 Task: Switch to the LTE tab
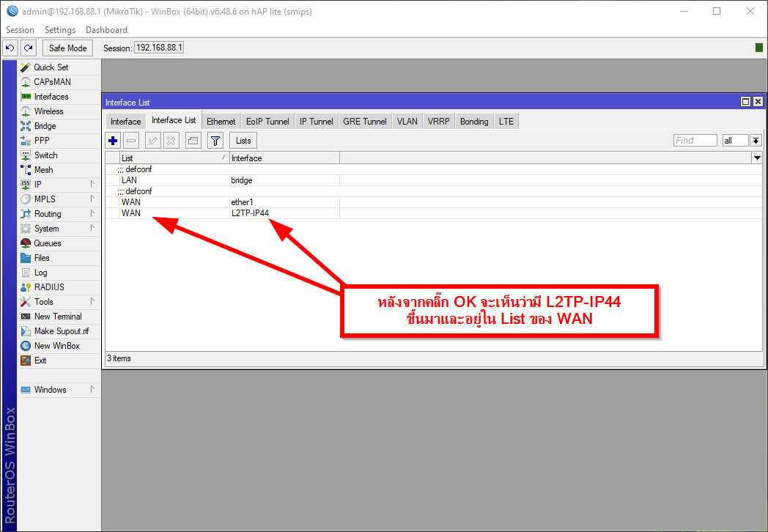coord(506,122)
